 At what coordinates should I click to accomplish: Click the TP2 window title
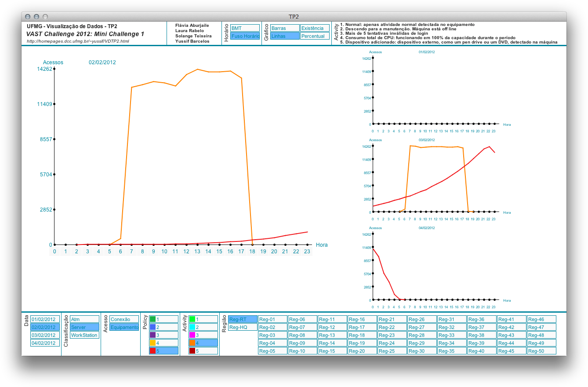tap(294, 17)
